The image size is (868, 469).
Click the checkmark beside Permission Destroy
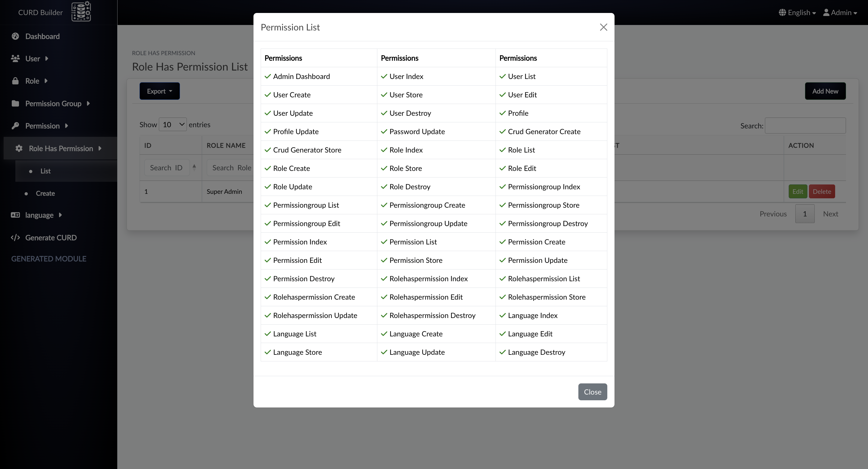click(x=268, y=279)
